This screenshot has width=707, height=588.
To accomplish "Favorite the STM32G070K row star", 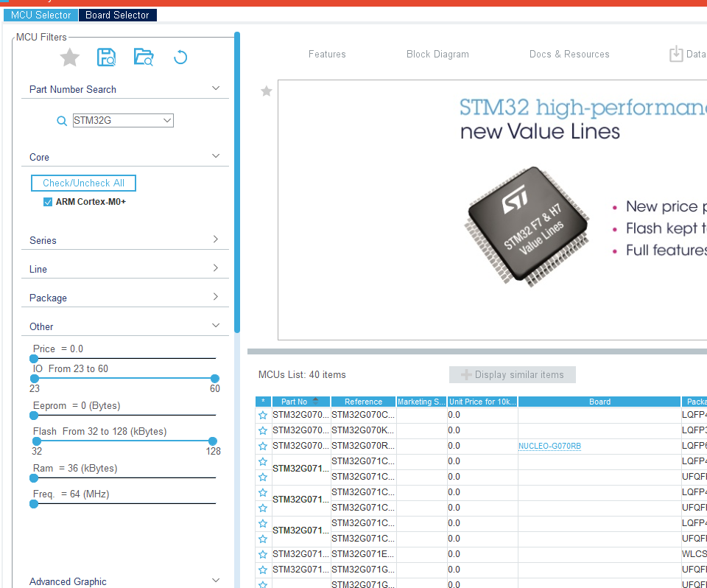I will [x=263, y=430].
